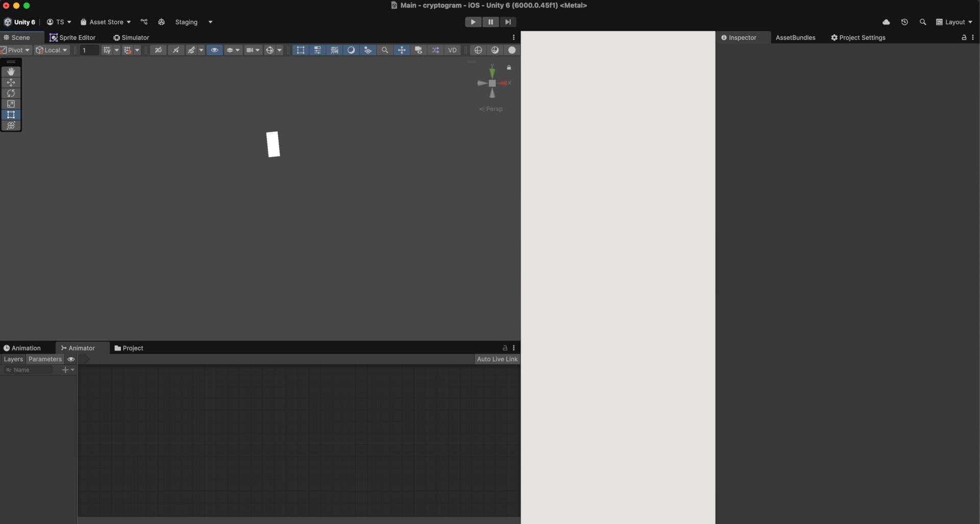Switch to the Parameters tab in Animator
This screenshot has height=524, width=980.
pyautogui.click(x=45, y=359)
